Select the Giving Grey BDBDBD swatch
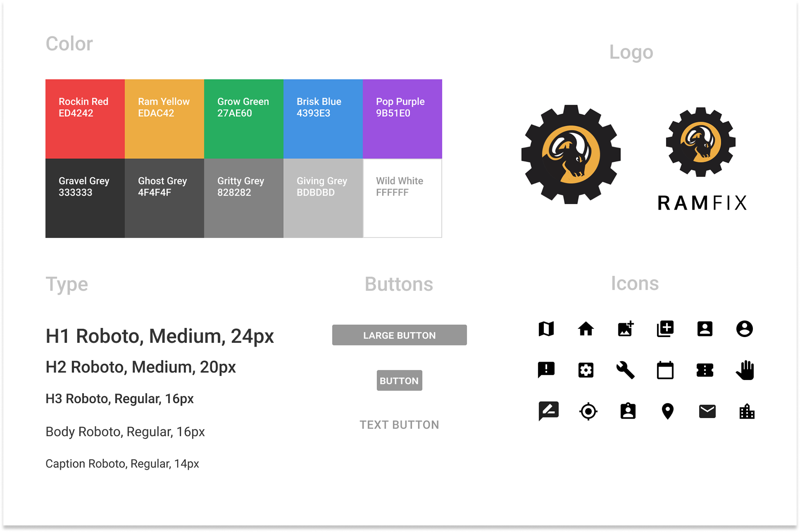Image resolution: width=800 pixels, height=532 pixels. point(323,198)
